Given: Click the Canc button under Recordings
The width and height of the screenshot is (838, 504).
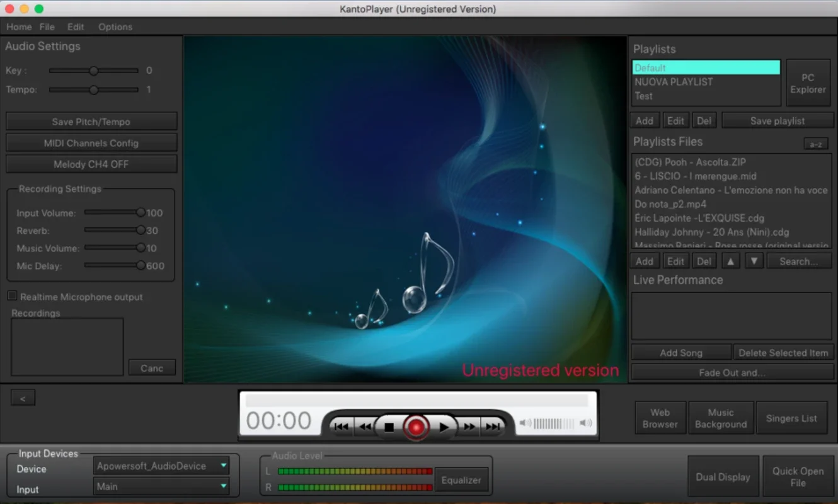Looking at the screenshot, I should click(152, 368).
